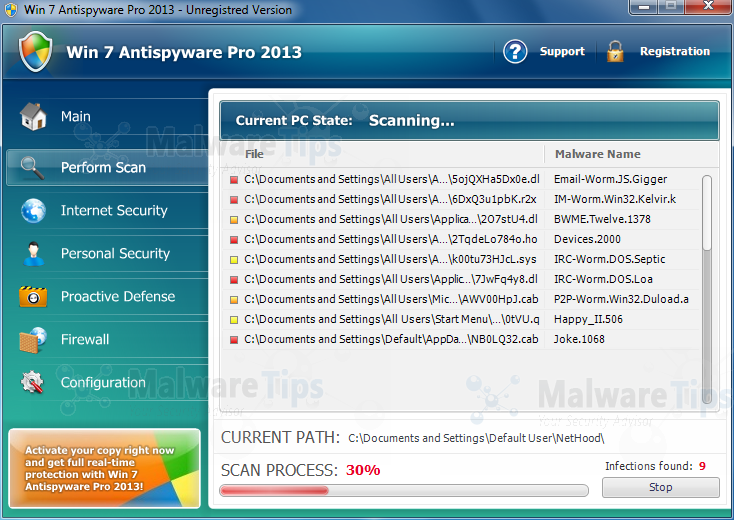Click malware name IRC-Worm.DOS.Septic
The height and width of the screenshot is (520, 734).
coord(609,259)
